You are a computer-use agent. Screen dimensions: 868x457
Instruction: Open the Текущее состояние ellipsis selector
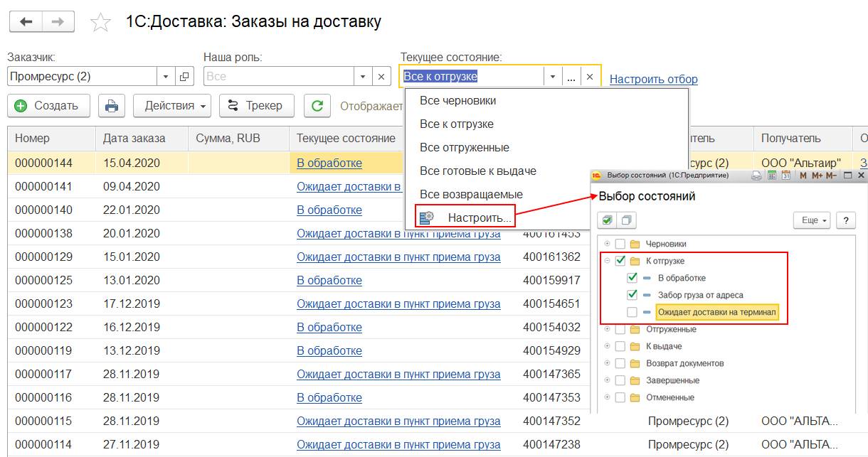571,76
